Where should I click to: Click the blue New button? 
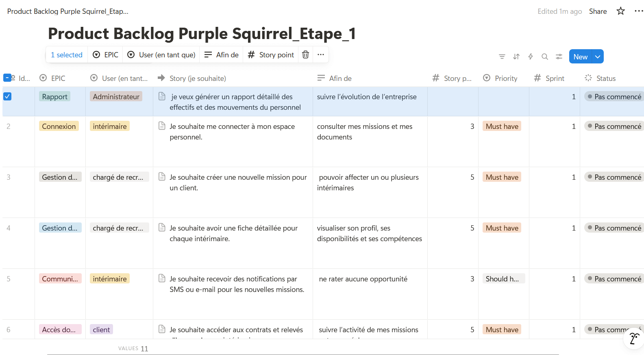(x=580, y=57)
